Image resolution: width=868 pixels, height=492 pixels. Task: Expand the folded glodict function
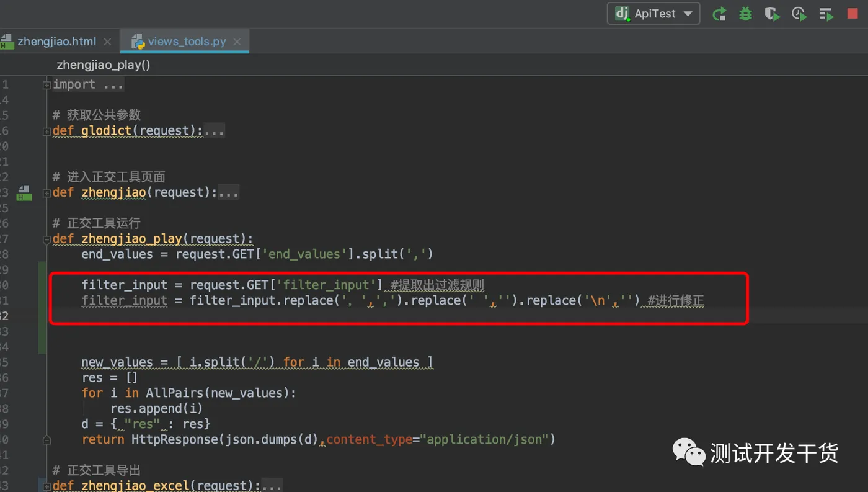[x=46, y=132]
